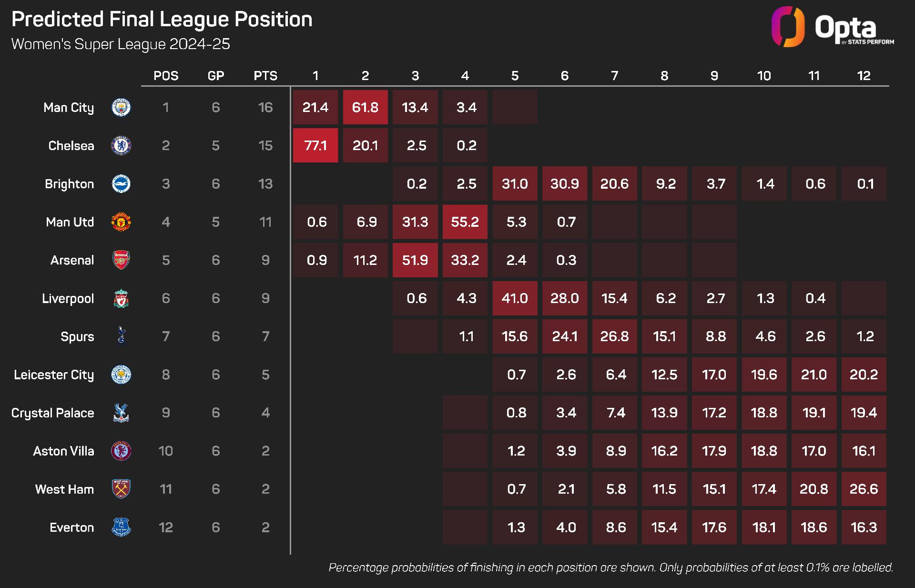Select the Brighton club badge
This screenshot has height=588, width=915.
coord(121,184)
